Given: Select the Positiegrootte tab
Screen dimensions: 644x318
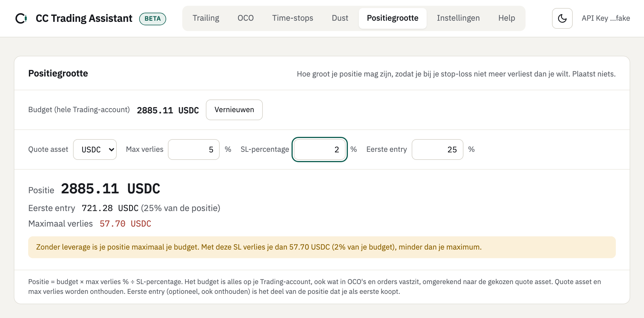Looking at the screenshot, I should [392, 18].
